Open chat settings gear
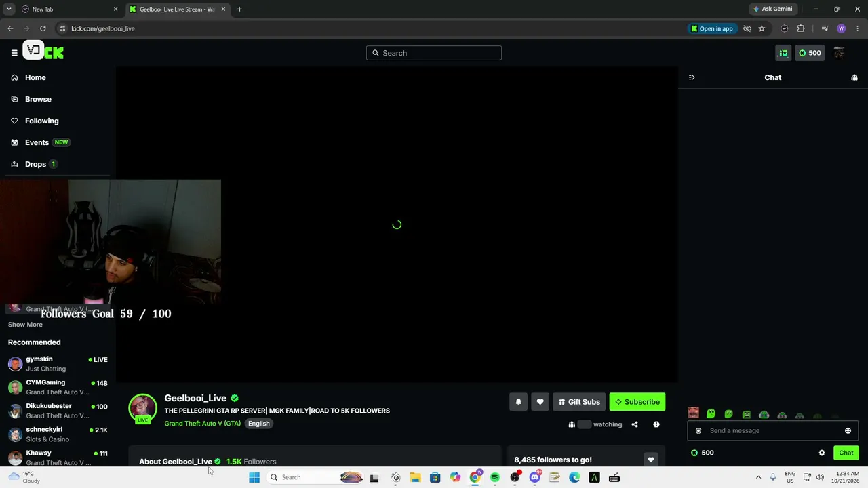Viewport: 868px width, 488px height. [822, 453]
